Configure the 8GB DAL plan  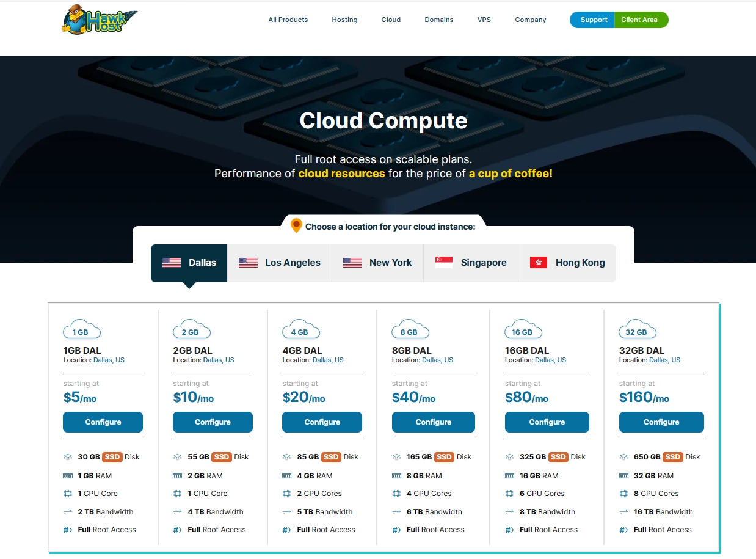pos(433,422)
